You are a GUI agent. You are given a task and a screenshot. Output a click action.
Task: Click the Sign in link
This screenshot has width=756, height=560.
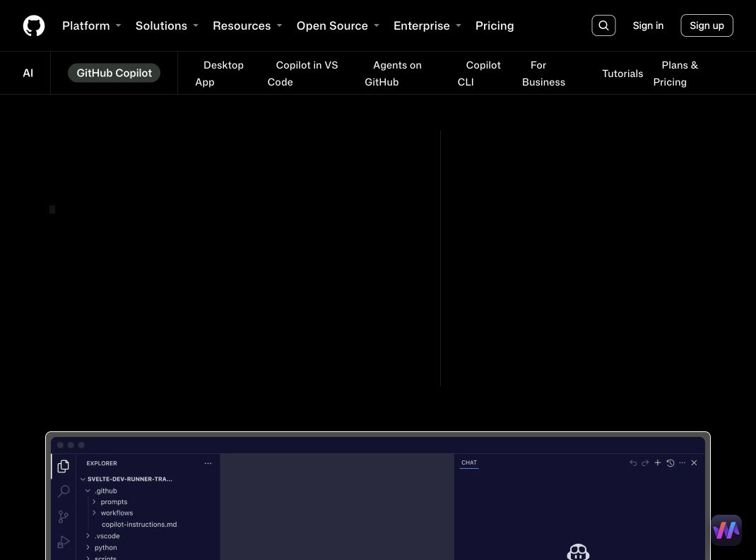point(648,25)
